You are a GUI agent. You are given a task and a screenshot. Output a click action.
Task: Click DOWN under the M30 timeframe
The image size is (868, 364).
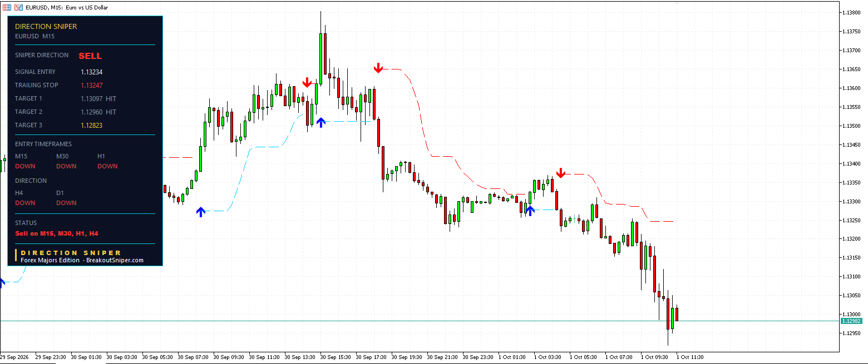pyautogui.click(x=66, y=166)
